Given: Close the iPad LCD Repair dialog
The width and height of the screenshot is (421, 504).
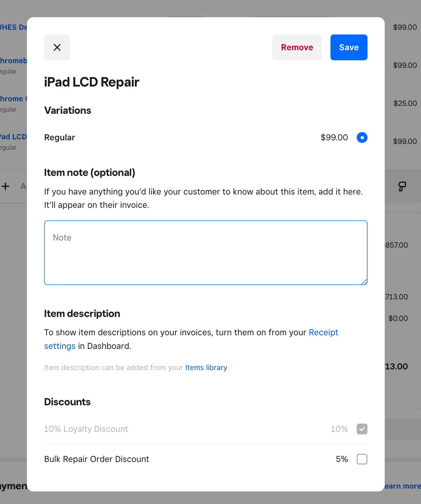Looking at the screenshot, I should click(57, 47).
